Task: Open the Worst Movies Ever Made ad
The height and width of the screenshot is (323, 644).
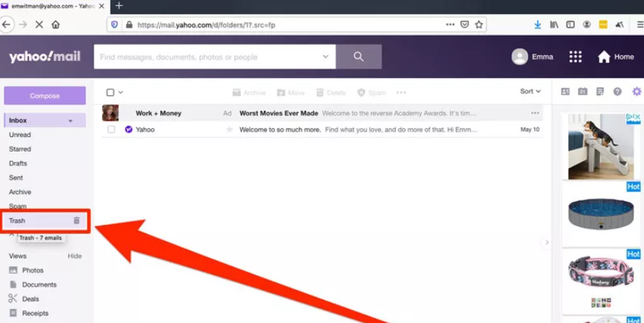Action: pyautogui.click(x=279, y=113)
